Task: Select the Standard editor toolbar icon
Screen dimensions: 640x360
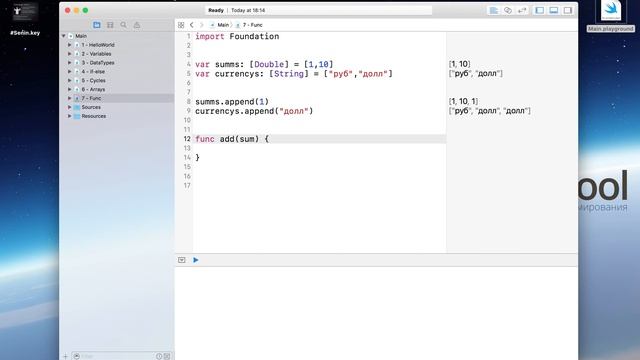Action: [x=493, y=11]
